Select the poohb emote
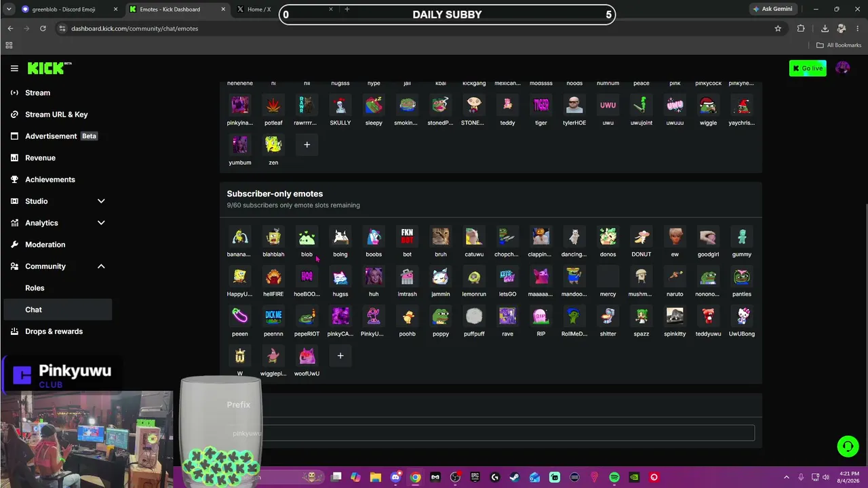Viewport: 868px width, 488px height. pyautogui.click(x=407, y=316)
